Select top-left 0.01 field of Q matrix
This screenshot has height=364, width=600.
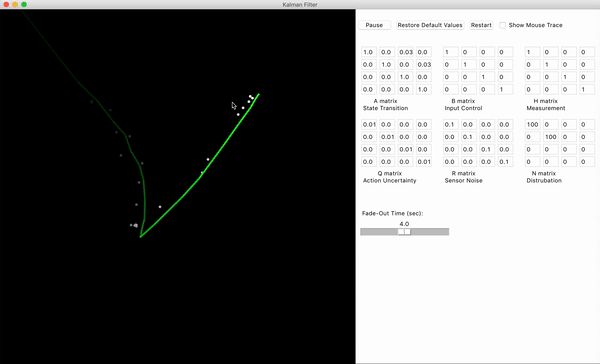369,124
